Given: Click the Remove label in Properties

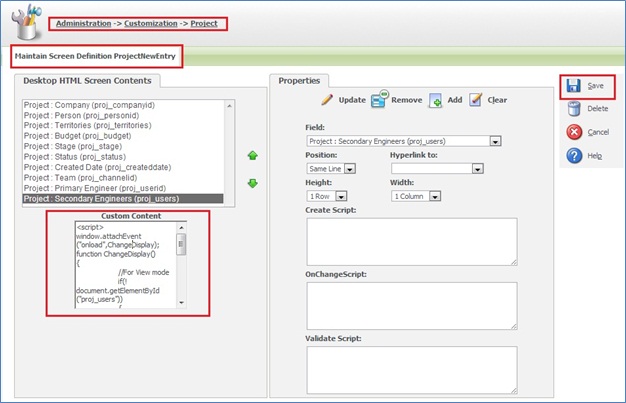Looking at the screenshot, I should click(x=406, y=100).
